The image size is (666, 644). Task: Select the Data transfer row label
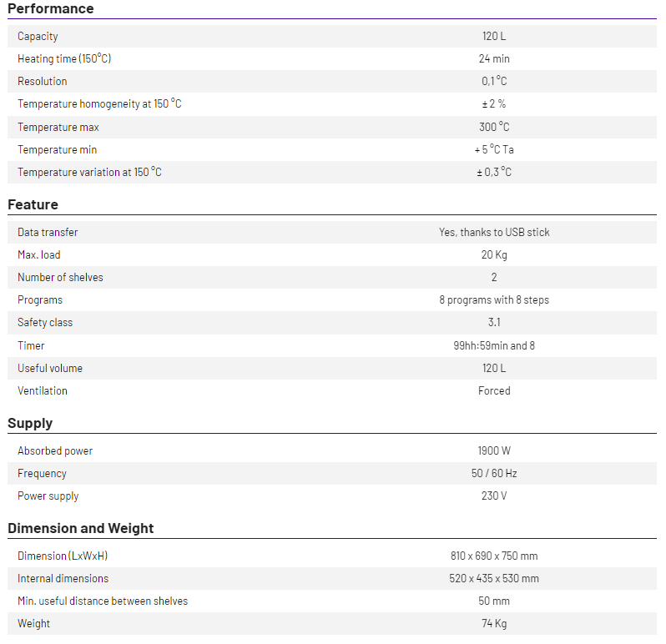pos(48,232)
